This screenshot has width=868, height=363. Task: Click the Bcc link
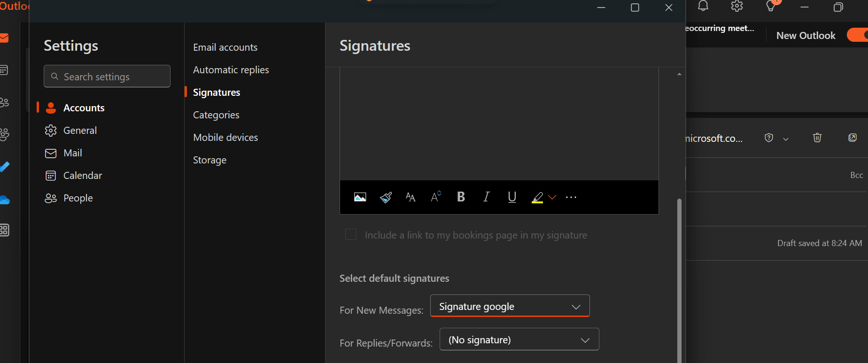click(856, 175)
